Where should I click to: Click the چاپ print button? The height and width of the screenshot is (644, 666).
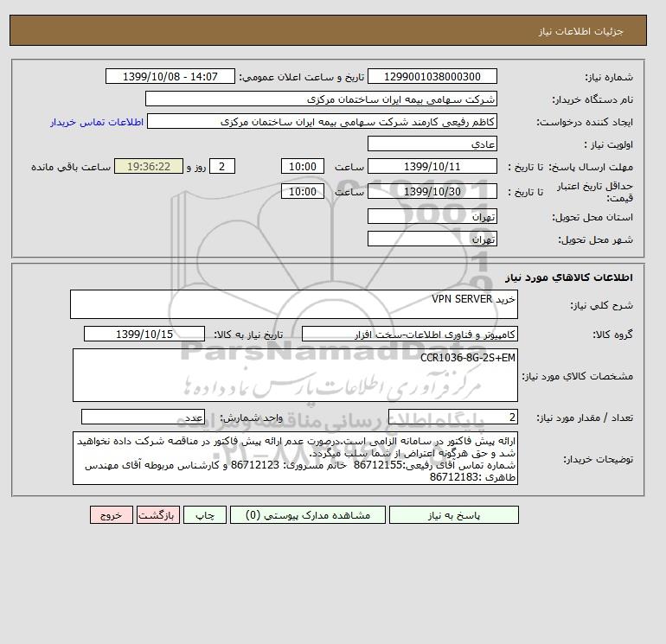tap(205, 515)
